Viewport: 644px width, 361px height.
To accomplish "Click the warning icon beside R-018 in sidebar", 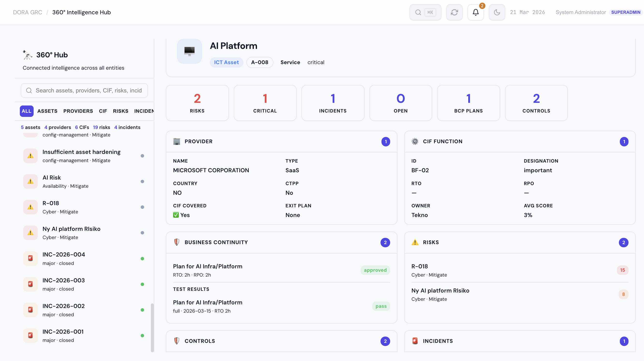I will point(30,207).
